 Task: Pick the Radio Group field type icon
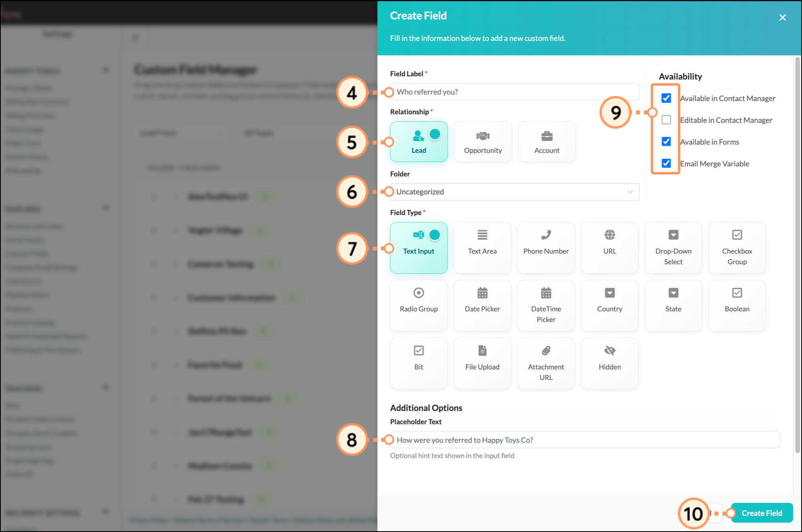[419, 293]
